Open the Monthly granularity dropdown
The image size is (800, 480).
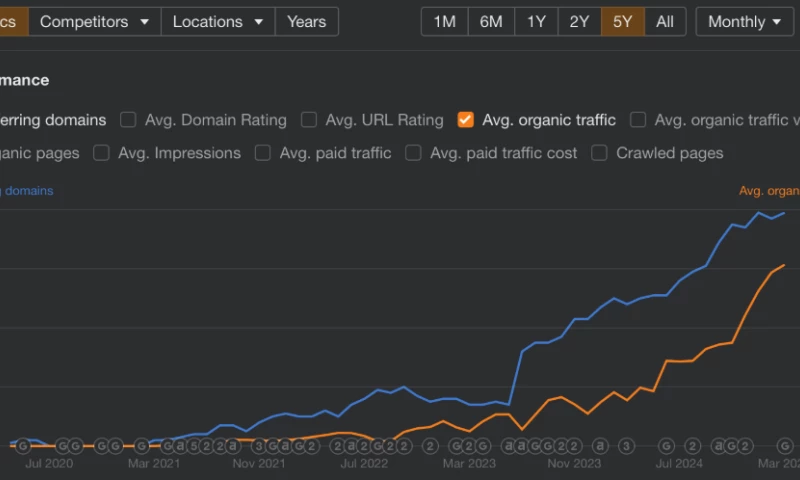pos(744,21)
